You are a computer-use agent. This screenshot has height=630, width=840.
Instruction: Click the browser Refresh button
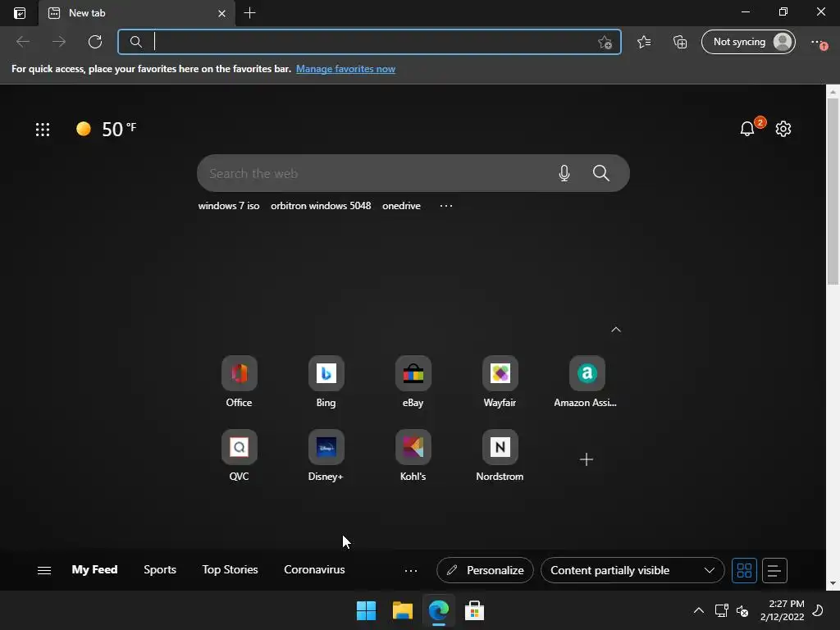point(95,42)
